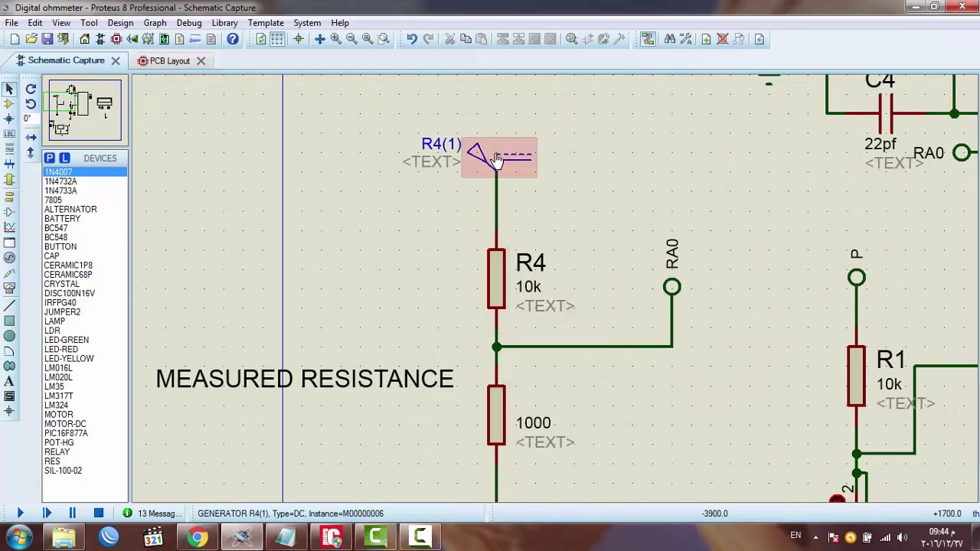Viewport: 980px width, 551px height.
Task: Click the Zoom In magnifier icon
Action: (335, 39)
